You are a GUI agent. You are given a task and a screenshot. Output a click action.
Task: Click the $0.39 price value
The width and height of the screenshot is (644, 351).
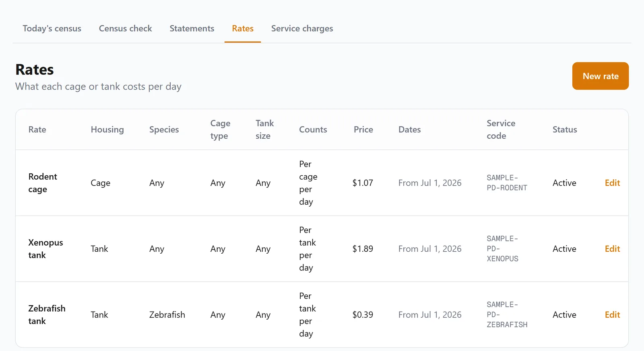(363, 315)
